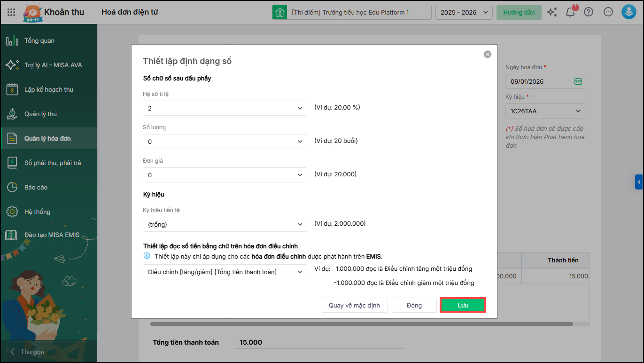Open the Đơn giá decimal dropdown
Viewport: 644px width, 363px height.
click(x=225, y=175)
